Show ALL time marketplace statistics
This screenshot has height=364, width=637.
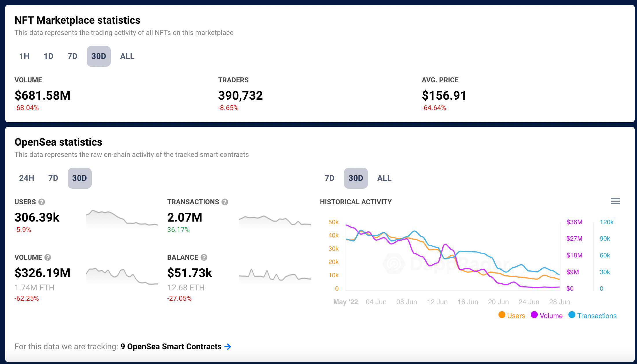point(127,56)
